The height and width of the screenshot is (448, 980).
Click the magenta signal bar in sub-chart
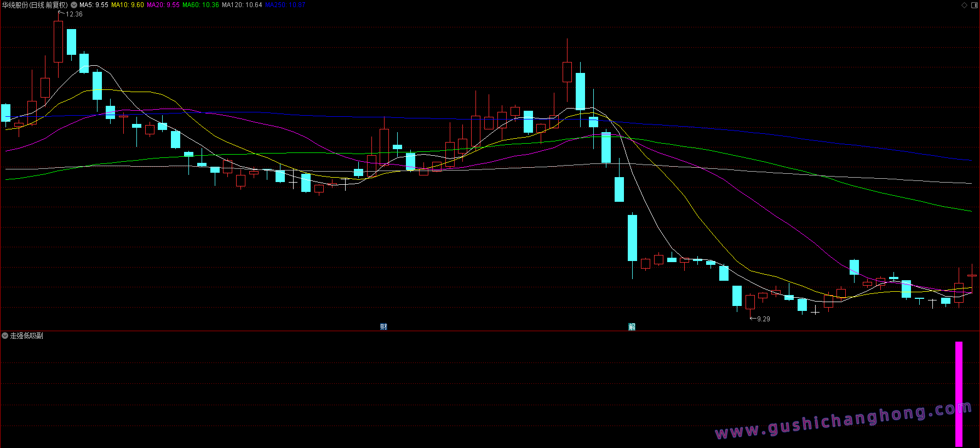tap(959, 394)
